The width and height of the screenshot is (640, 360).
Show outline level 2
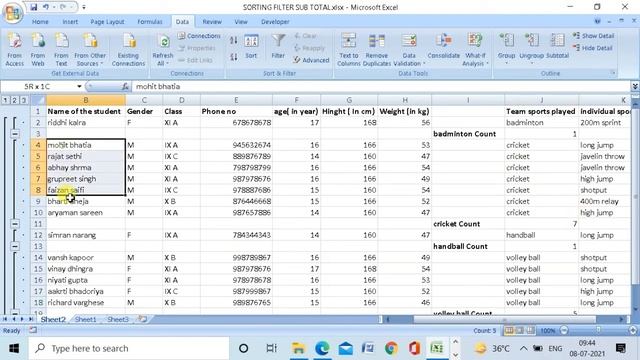14,100
